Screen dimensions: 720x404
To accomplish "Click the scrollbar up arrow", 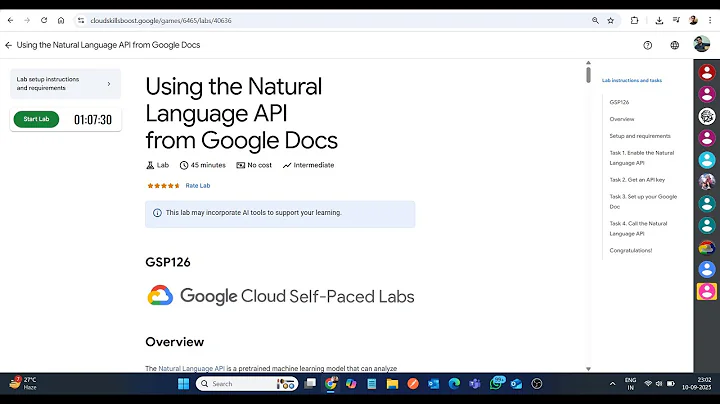I will tap(588, 63).
